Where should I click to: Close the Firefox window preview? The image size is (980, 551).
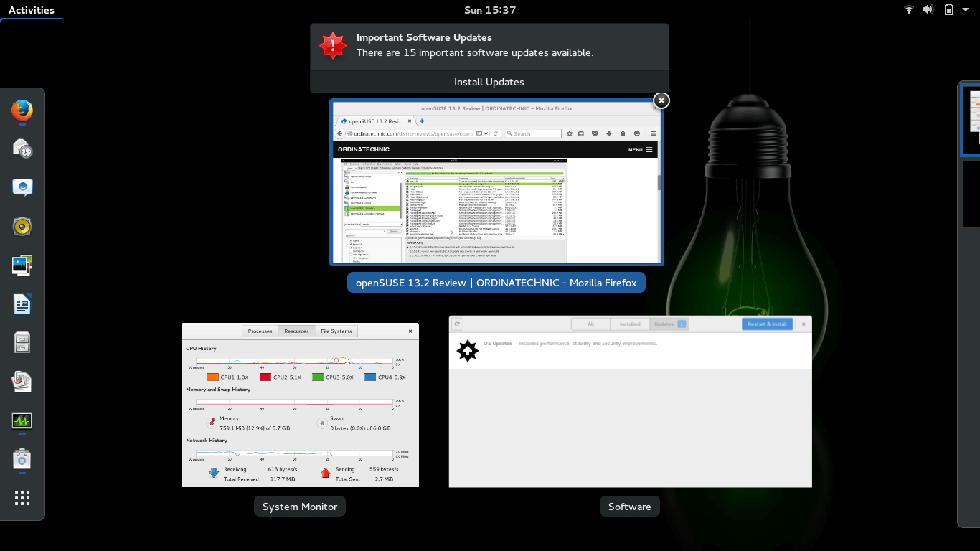661,100
